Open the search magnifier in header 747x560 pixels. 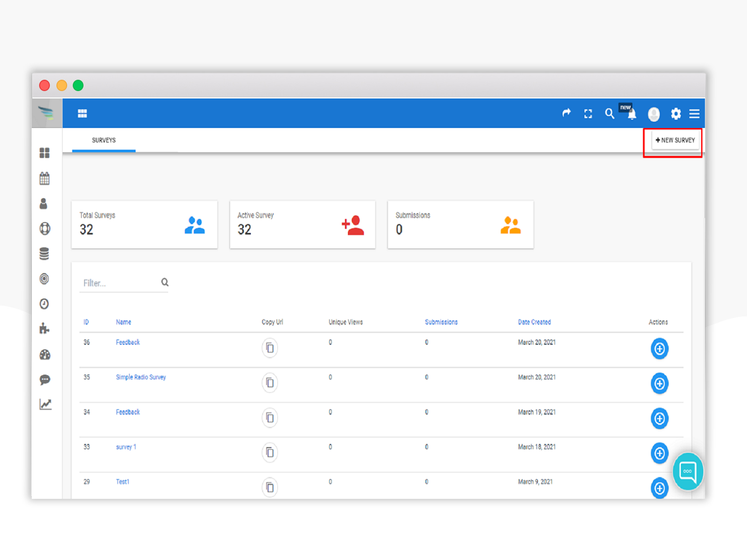coord(609,113)
